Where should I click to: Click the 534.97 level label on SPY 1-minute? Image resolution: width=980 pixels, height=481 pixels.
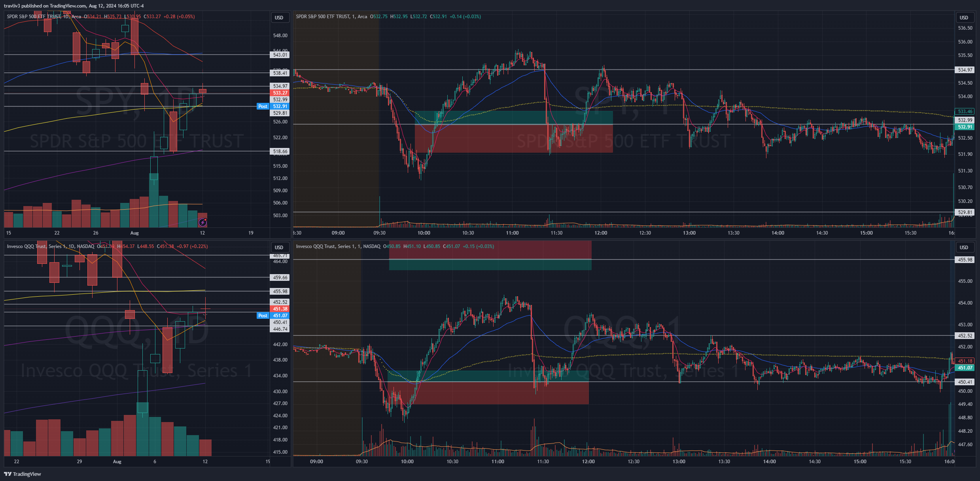pyautogui.click(x=965, y=70)
